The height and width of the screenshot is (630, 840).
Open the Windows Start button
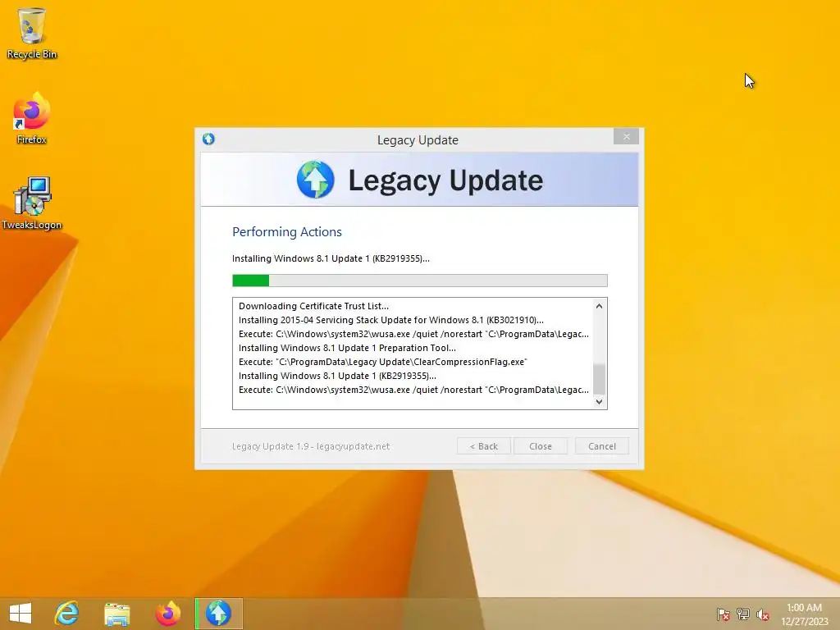coord(21,613)
